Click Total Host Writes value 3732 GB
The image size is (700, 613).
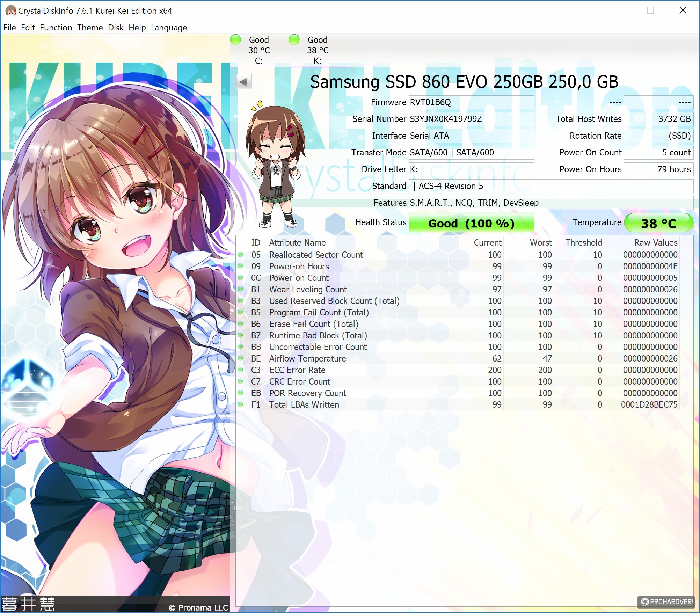coord(658,119)
